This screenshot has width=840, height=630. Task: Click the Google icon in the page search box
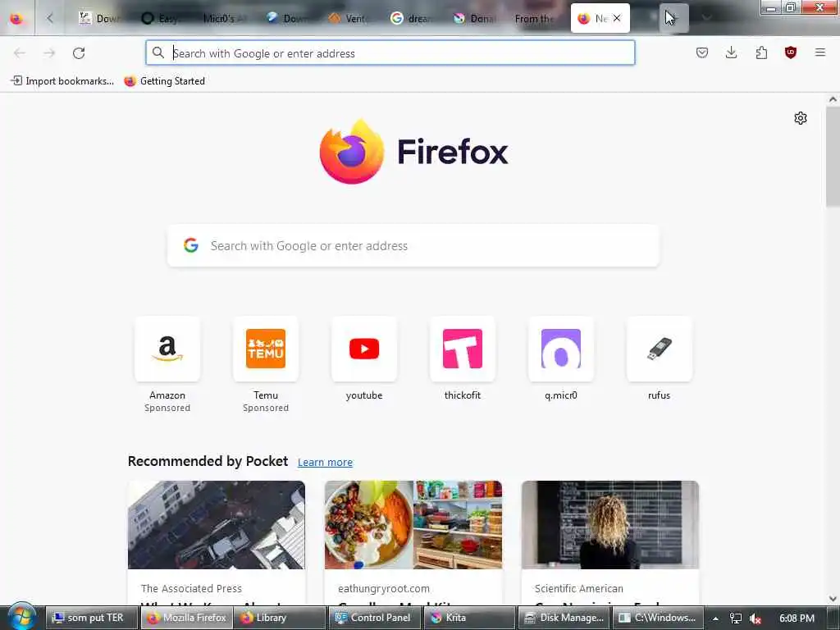[x=191, y=245]
